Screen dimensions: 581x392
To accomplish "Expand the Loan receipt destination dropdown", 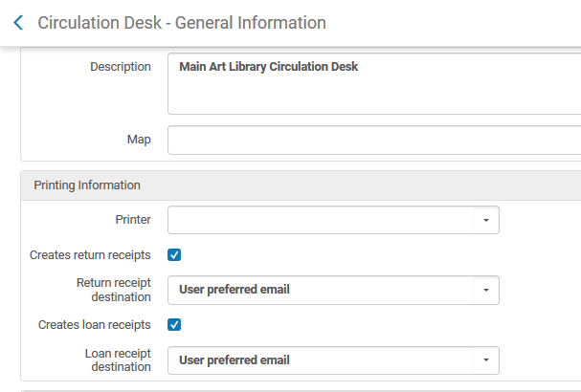I will coord(333,360).
